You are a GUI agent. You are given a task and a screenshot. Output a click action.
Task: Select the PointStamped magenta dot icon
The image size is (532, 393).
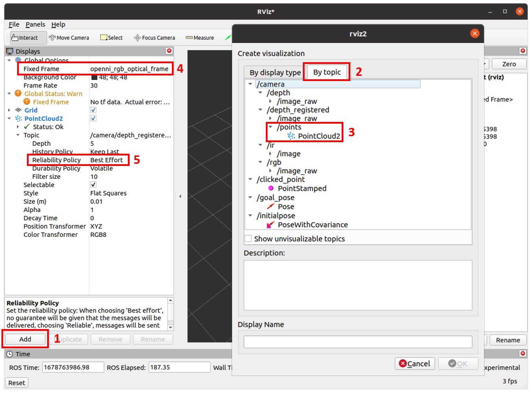(271, 188)
